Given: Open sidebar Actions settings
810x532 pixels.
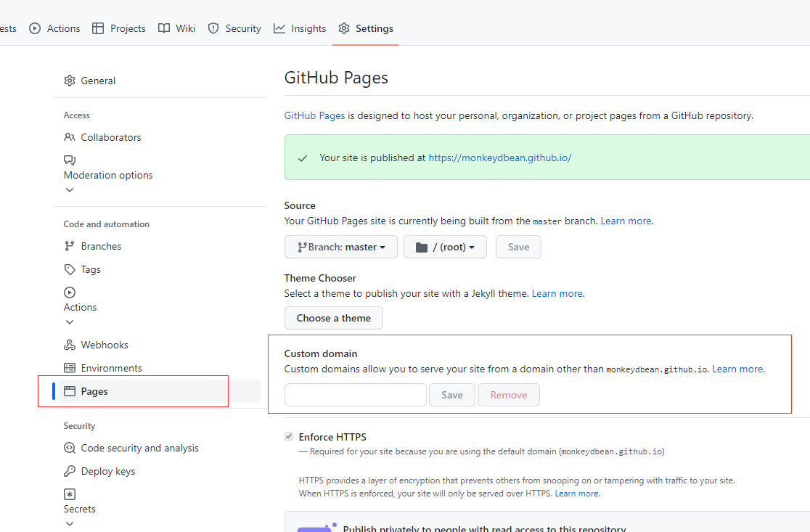Looking at the screenshot, I should click(80, 307).
